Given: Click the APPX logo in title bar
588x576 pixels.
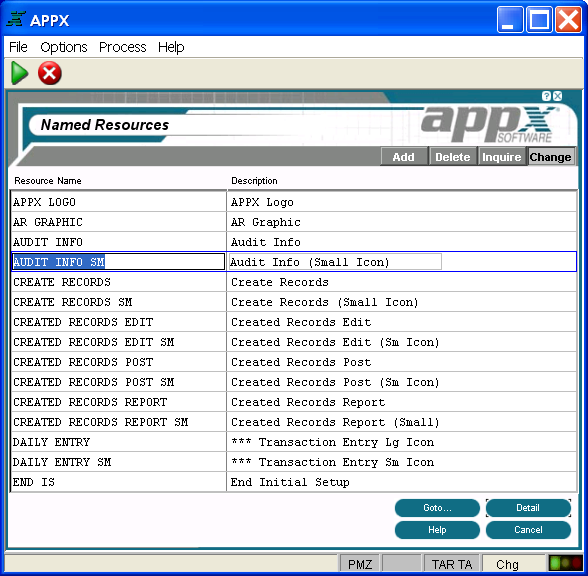Looking at the screenshot, I should click(x=16, y=20).
